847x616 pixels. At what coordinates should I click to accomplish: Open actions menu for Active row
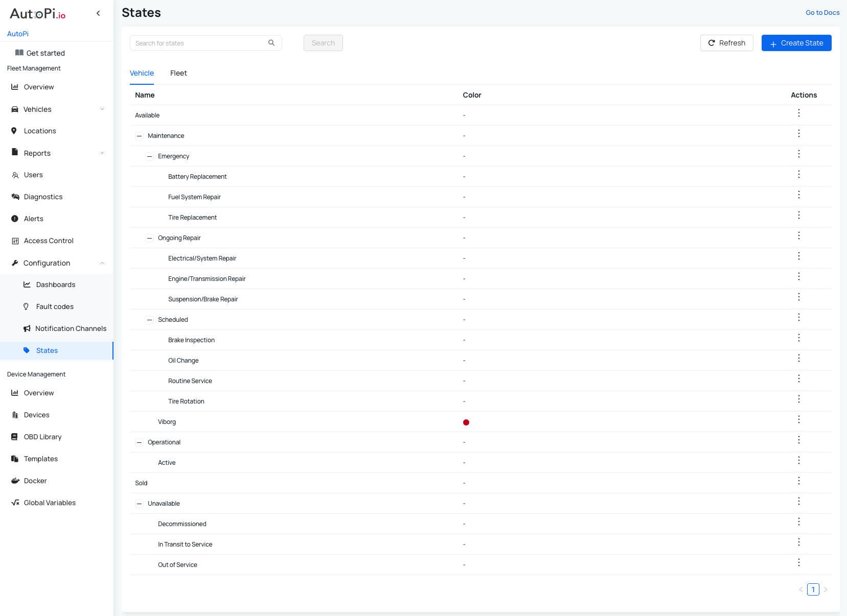click(799, 460)
